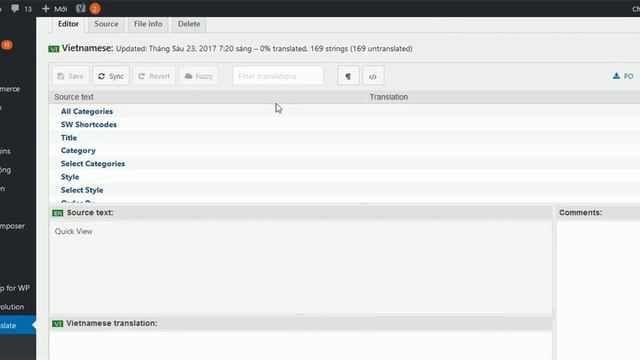Click the Translation column header
Viewport: 640px width, 360px height.
point(389,97)
